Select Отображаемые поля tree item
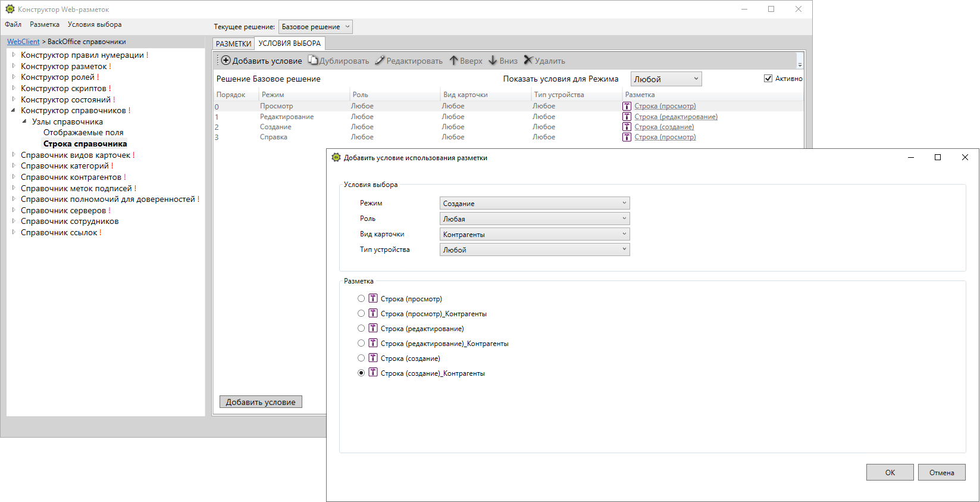The width and height of the screenshot is (980, 502). 83,132
